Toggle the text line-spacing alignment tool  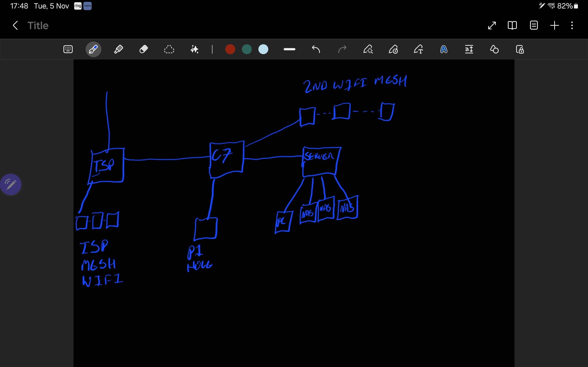tap(469, 50)
